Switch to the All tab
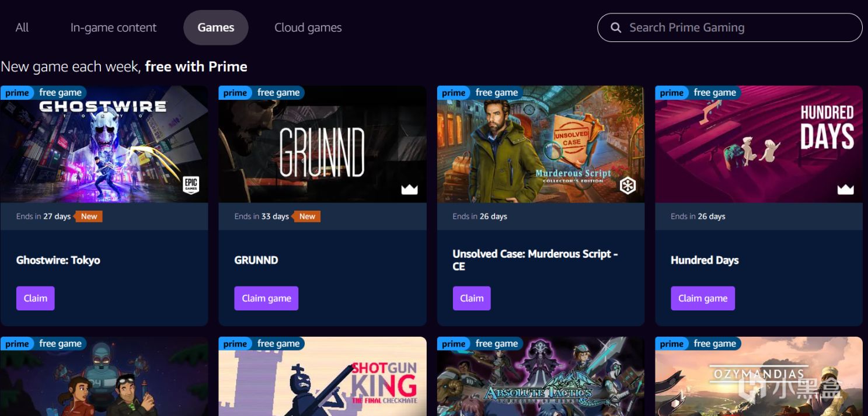Viewport: 868px width, 416px height. click(x=22, y=27)
